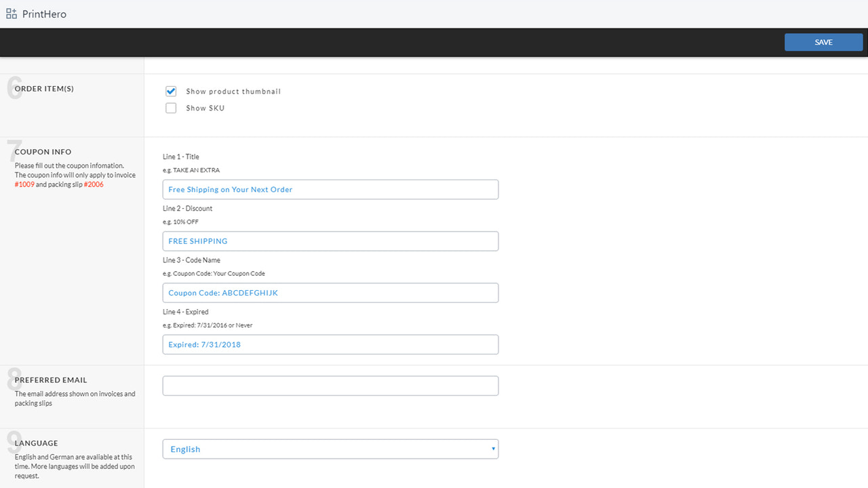
Task: Click the FREE SHIPPING discount text field
Action: click(x=330, y=241)
